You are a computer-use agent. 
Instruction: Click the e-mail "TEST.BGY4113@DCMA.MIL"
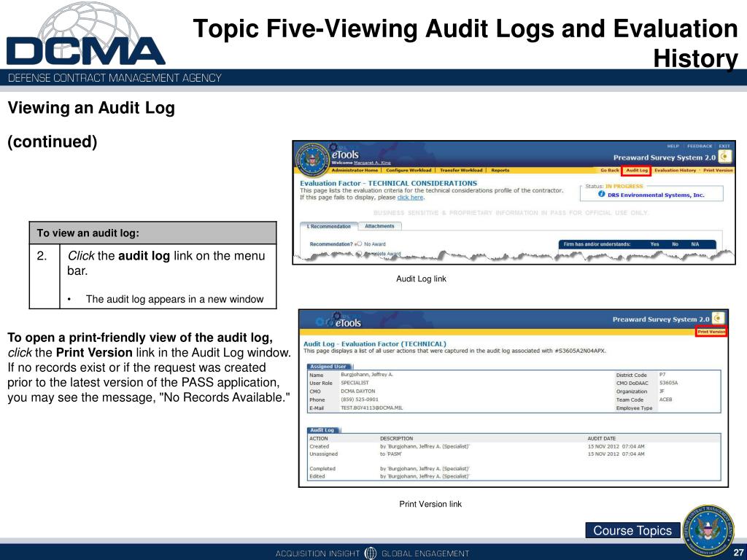[371, 408]
